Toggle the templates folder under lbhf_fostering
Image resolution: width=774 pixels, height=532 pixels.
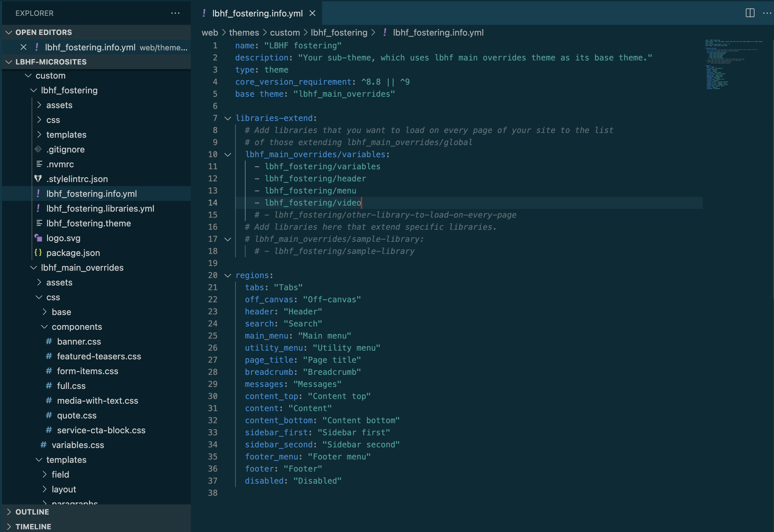click(67, 134)
